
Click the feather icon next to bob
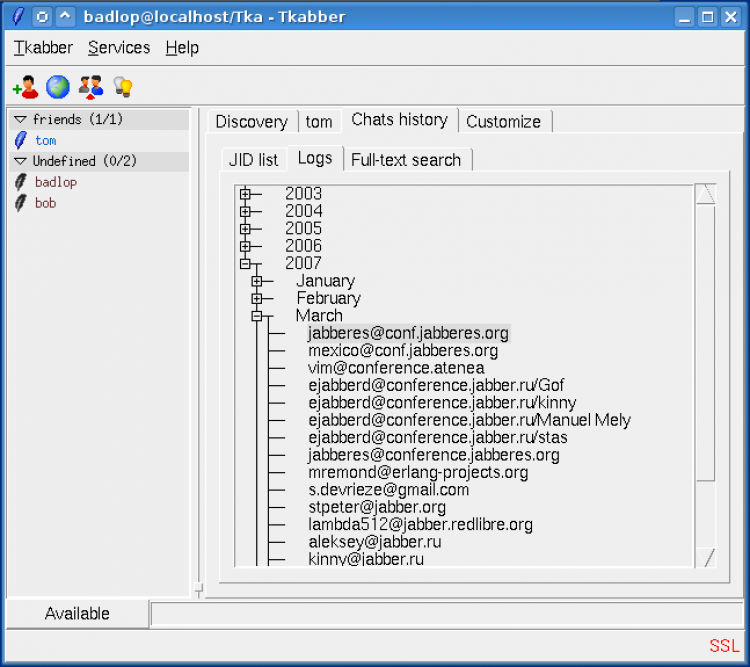21,203
